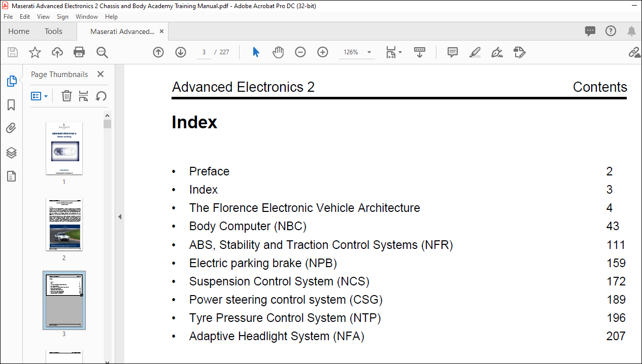The height and width of the screenshot is (364, 642).
Task: Select page 2 thumbnail
Action: [x=64, y=224]
